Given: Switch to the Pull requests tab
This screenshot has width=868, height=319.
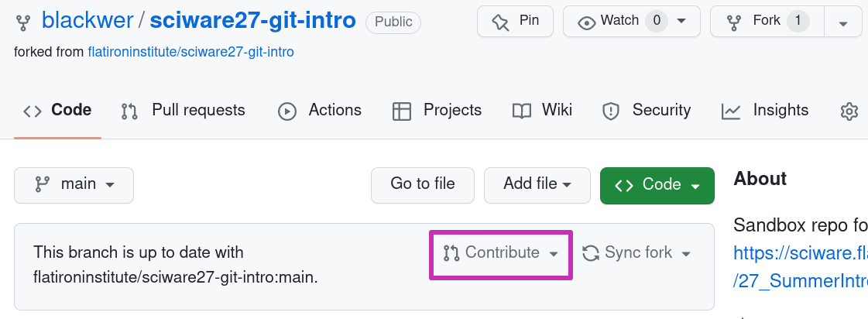Looking at the screenshot, I should click(183, 110).
